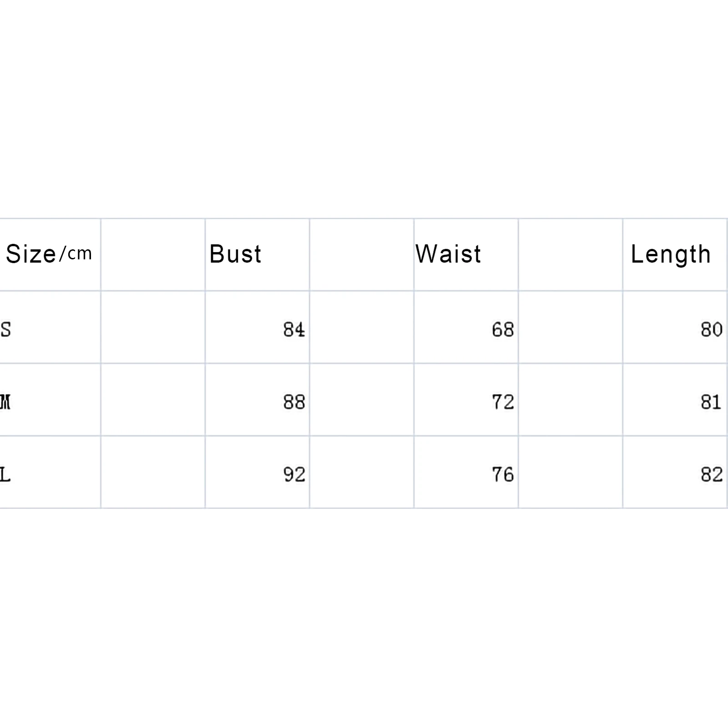Select empty cell right of S label
728x728 pixels.
[x=153, y=328]
